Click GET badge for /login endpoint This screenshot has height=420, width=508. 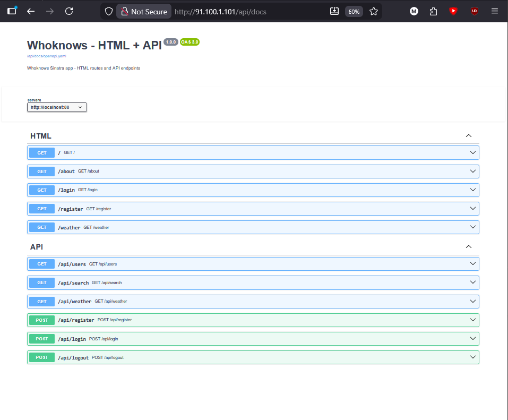click(x=42, y=190)
